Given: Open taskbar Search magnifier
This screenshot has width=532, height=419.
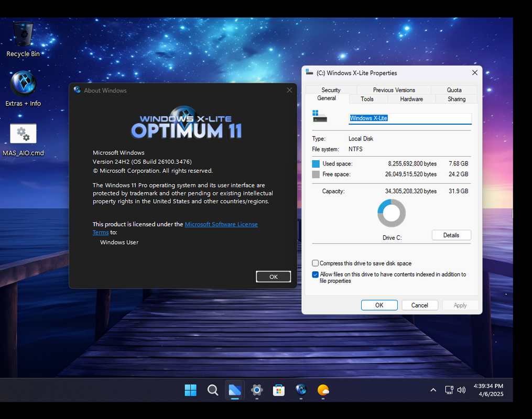Looking at the screenshot, I should pos(213,390).
